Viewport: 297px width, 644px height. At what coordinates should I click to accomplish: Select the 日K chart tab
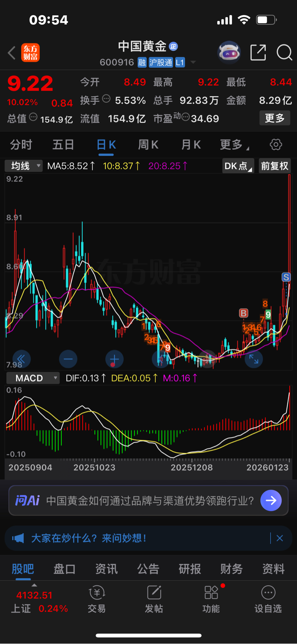106,145
